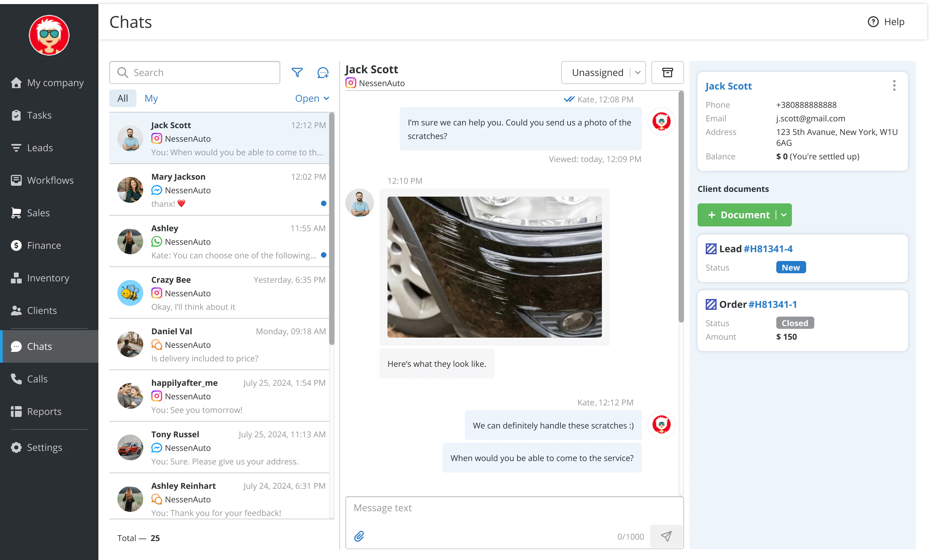The image size is (931, 560).
Task: Click message 'Here's what they look like.'
Action: (x=436, y=363)
